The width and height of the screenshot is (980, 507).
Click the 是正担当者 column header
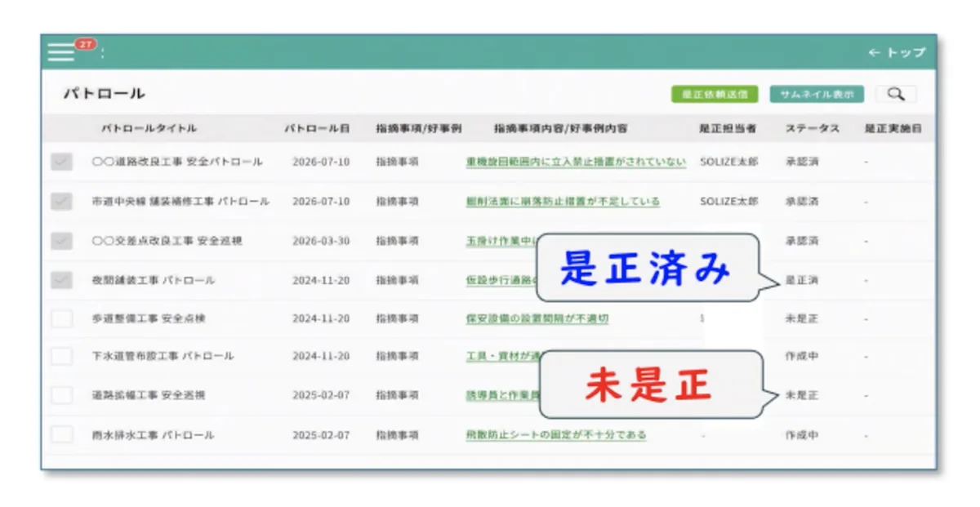pyautogui.click(x=728, y=129)
